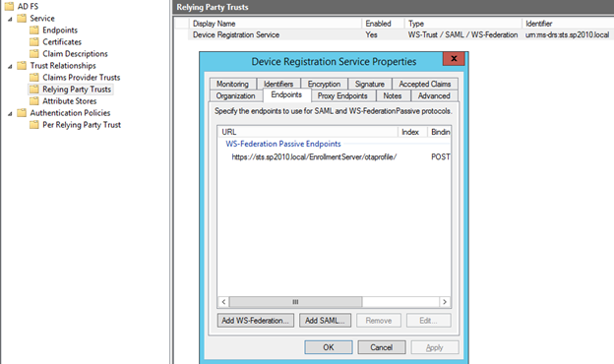Select Relying Party Trusts node
The width and height of the screenshot is (614, 364).
point(77,90)
